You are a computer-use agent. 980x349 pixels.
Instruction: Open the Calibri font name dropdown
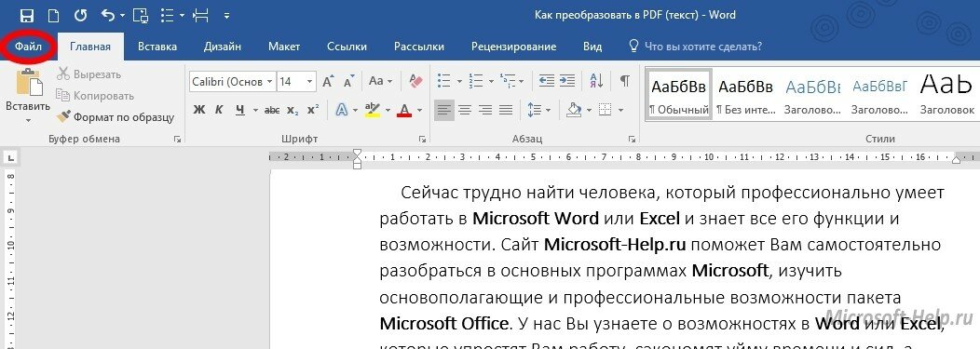point(270,81)
